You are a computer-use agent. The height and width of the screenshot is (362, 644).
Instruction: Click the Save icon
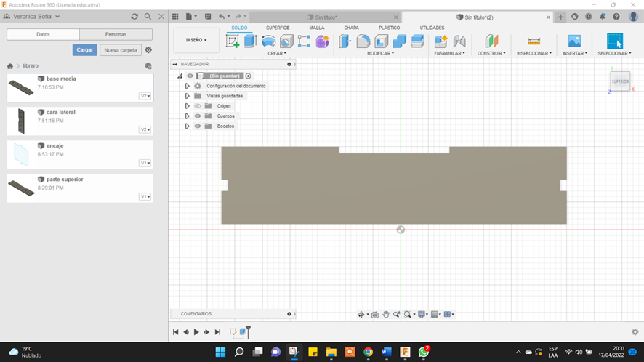click(x=208, y=17)
